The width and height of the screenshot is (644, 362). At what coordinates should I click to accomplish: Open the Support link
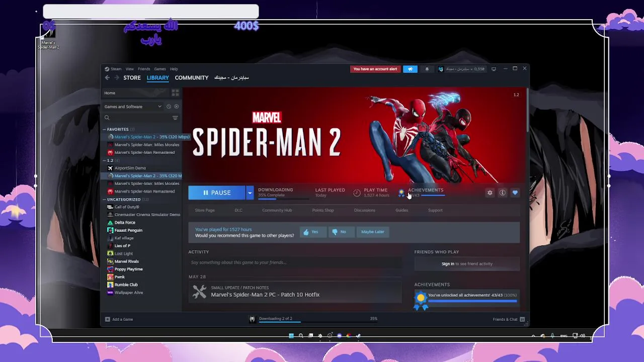click(x=435, y=210)
